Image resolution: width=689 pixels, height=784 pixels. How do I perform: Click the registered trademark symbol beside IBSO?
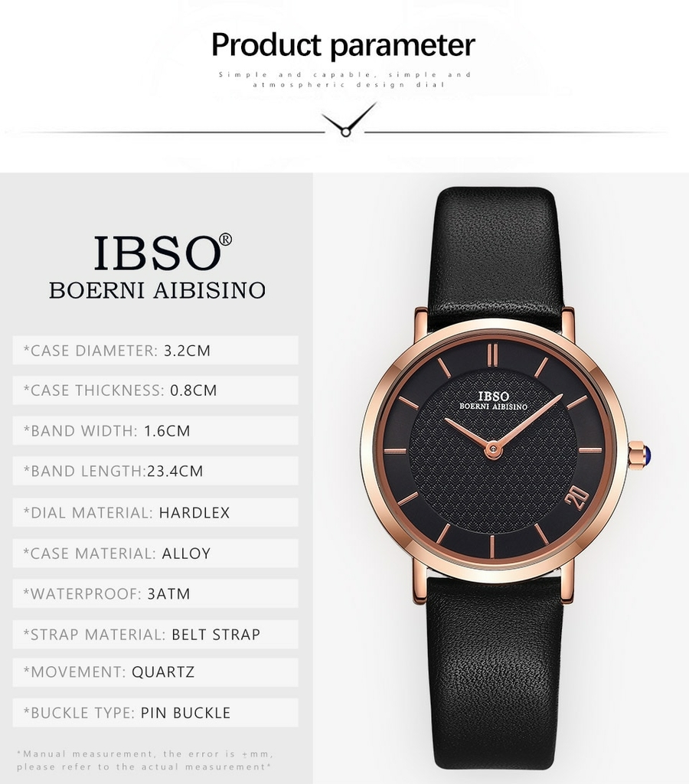coord(226,240)
